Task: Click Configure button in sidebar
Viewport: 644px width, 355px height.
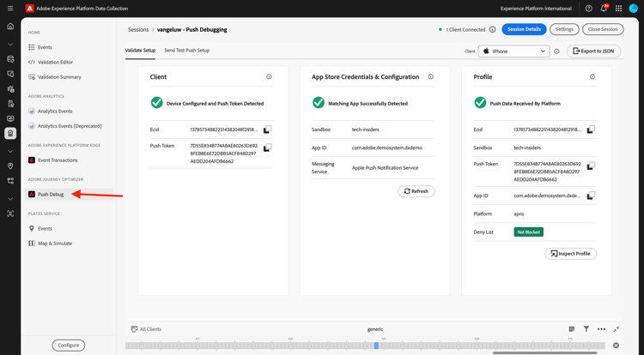Action: point(68,346)
